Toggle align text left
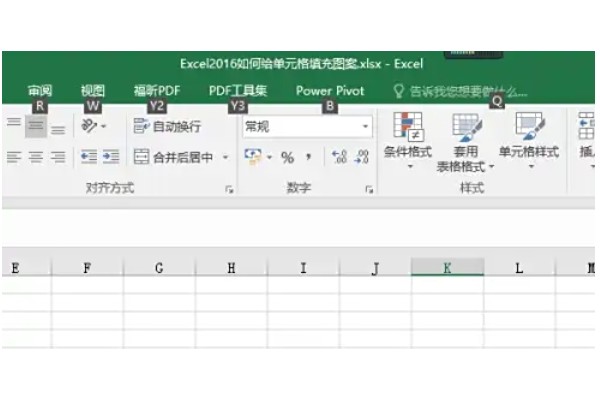Image resolution: width=600 pixels, height=400 pixels. 14,157
